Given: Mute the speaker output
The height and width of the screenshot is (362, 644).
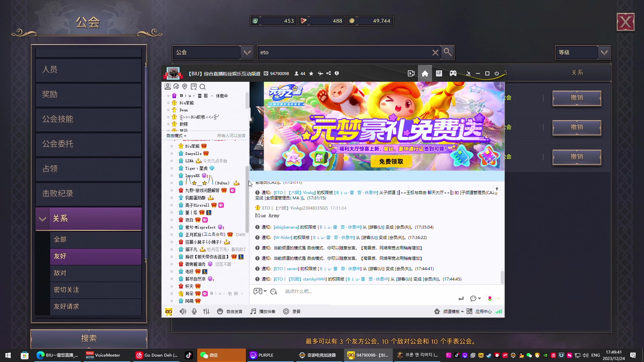Looking at the screenshot, I should (x=183, y=311).
